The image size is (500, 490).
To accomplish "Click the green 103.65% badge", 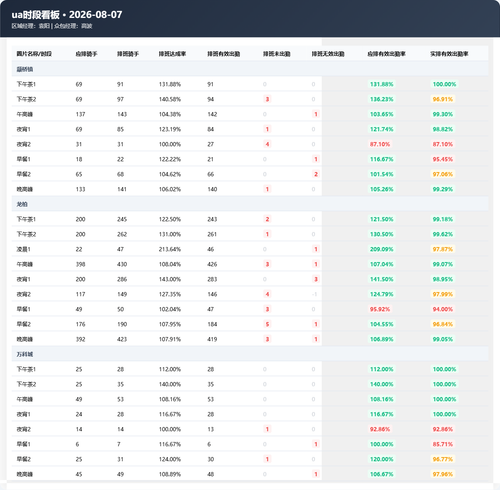I will pos(382,114).
